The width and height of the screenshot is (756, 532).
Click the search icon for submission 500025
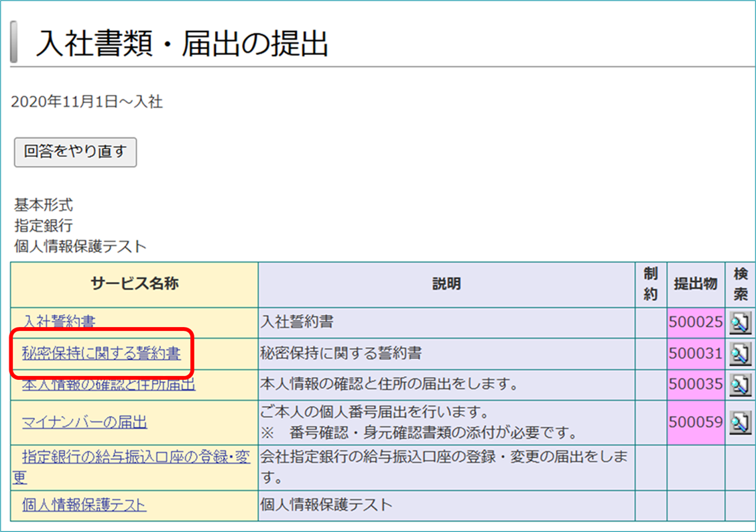(x=740, y=323)
